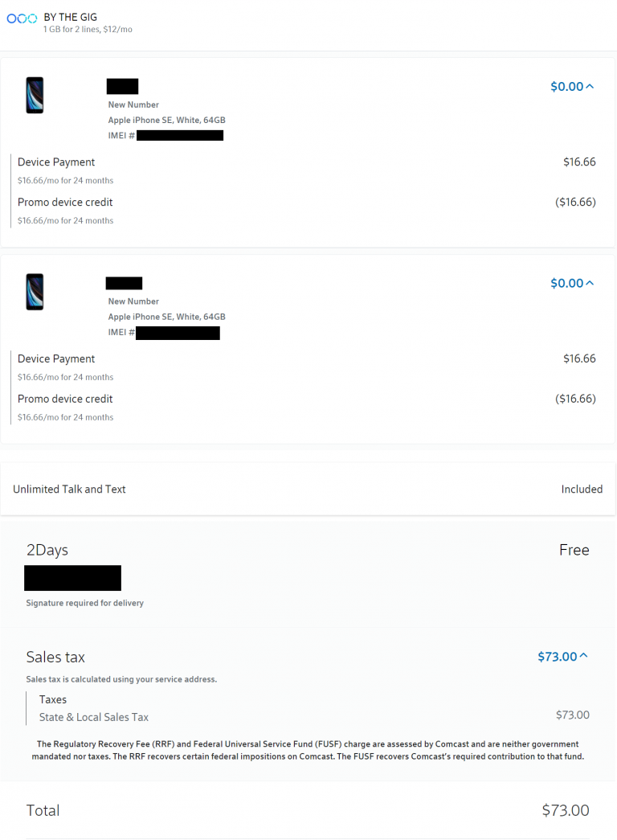Click the second iPhone SE thumbnail image
The height and width of the screenshot is (840, 617).
pyautogui.click(x=34, y=292)
